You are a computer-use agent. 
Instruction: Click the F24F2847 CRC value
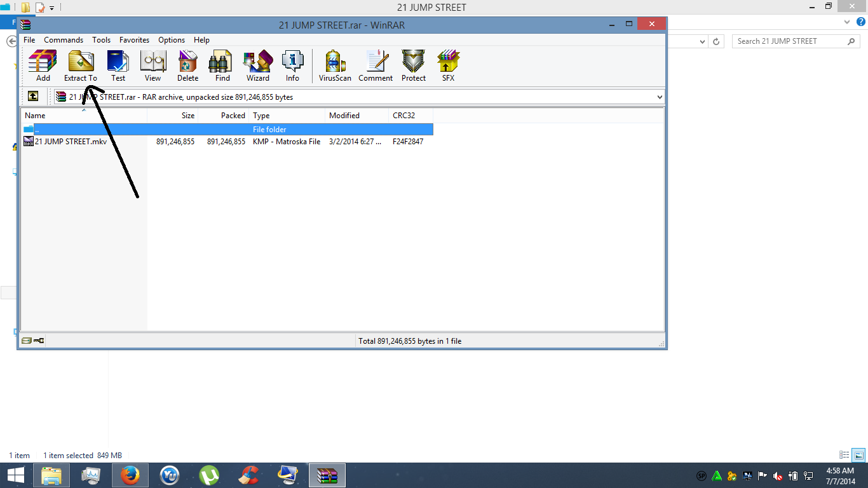(x=408, y=142)
